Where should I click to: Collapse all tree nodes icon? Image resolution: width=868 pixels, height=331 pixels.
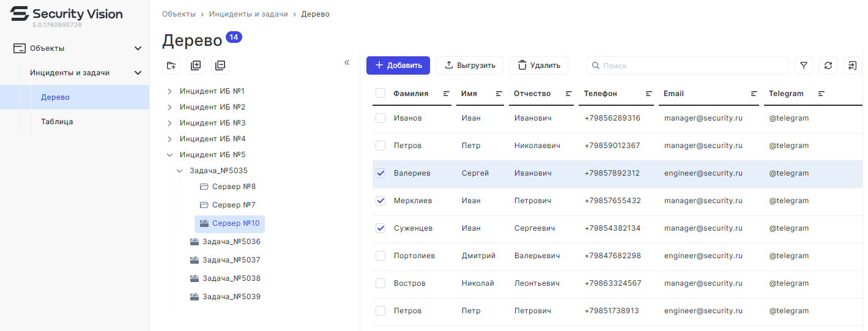click(x=220, y=65)
